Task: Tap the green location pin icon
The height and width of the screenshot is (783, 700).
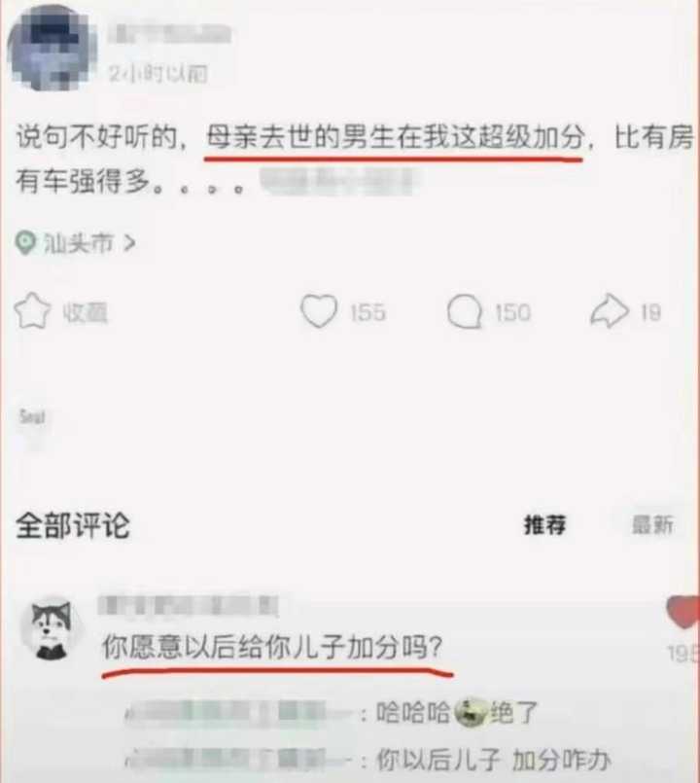Action: (25, 243)
